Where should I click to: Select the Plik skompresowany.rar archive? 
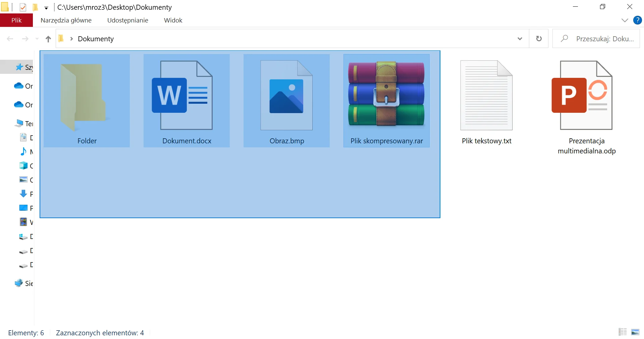point(386,101)
